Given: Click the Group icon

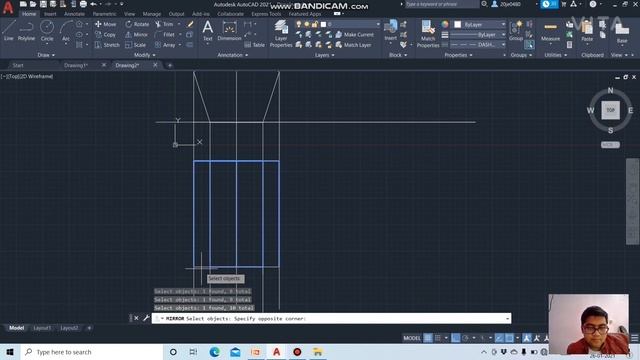Looking at the screenshot, I should tap(516, 31).
